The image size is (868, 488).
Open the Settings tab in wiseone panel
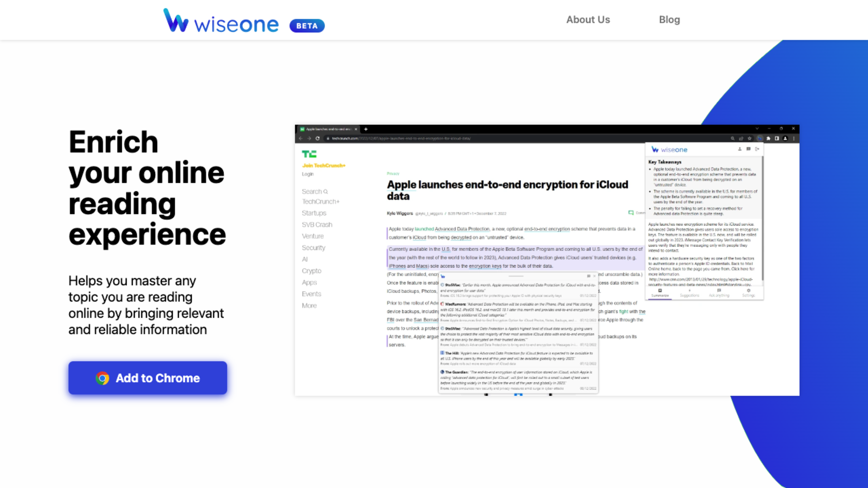pos(748,293)
